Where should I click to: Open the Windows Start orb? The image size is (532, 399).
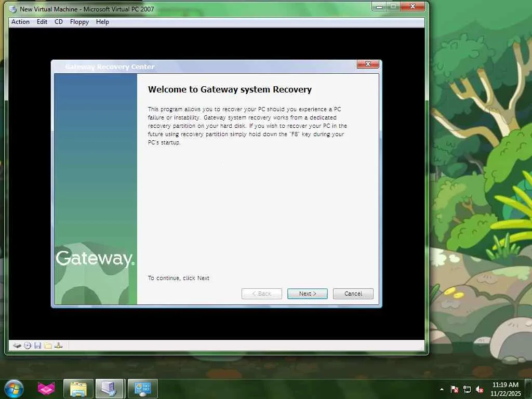tap(14, 389)
